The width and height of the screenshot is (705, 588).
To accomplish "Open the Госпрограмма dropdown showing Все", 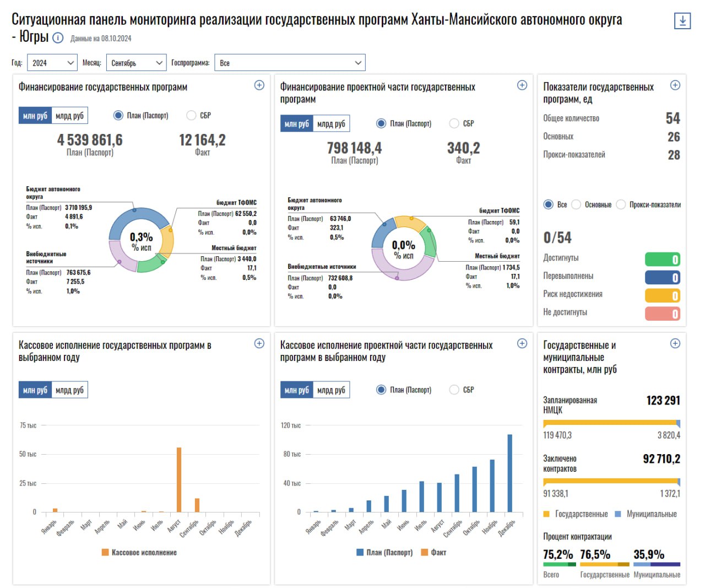I will click(x=290, y=63).
